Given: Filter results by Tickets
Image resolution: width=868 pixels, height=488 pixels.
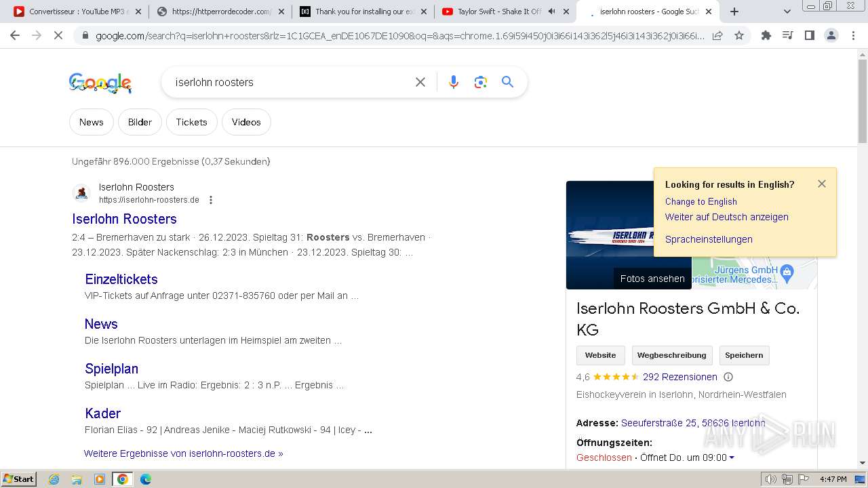Looking at the screenshot, I should (x=191, y=122).
